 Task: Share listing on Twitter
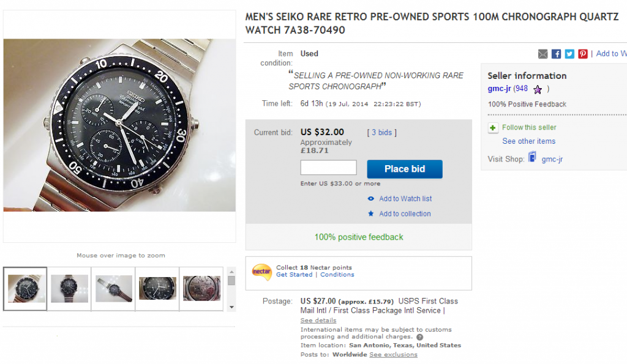569,54
